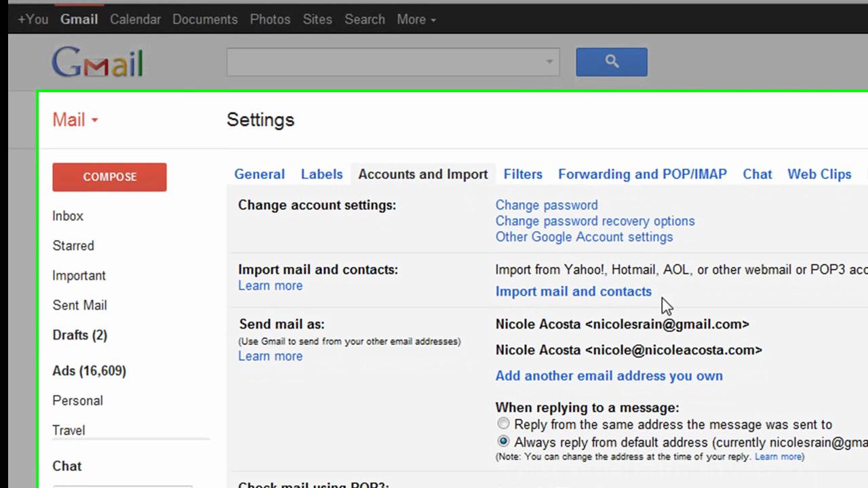Select reply from same address option

click(503, 424)
